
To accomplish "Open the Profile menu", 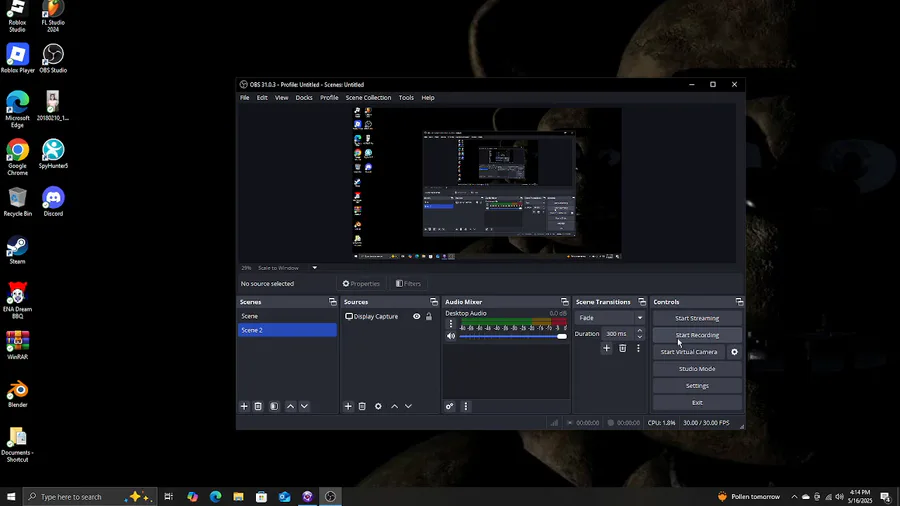I will point(329,98).
